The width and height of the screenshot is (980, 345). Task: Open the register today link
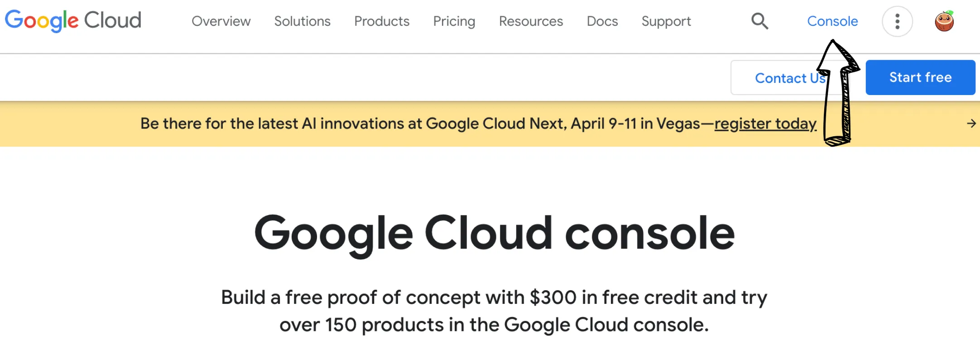(x=765, y=123)
